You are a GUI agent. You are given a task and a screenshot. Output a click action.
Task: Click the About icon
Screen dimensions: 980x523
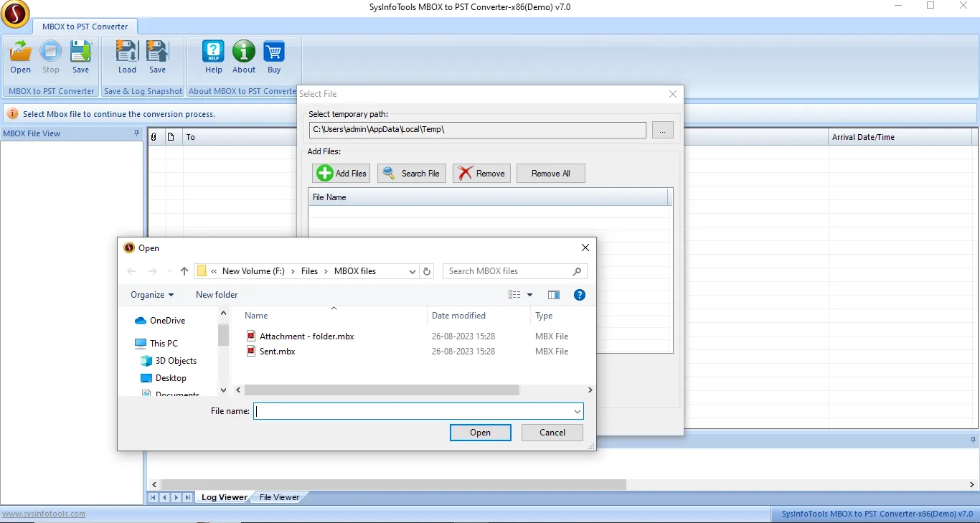pos(244,57)
